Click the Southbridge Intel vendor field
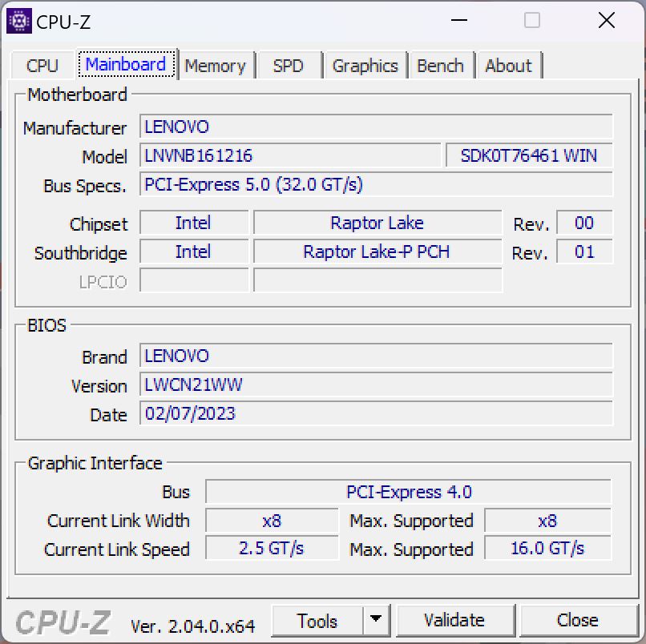 194,252
